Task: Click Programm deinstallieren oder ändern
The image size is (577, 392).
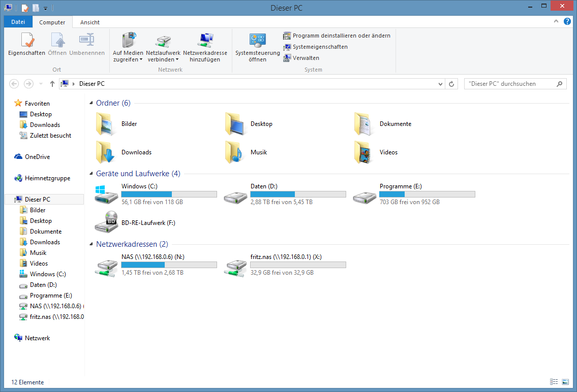Action: pyautogui.click(x=341, y=36)
